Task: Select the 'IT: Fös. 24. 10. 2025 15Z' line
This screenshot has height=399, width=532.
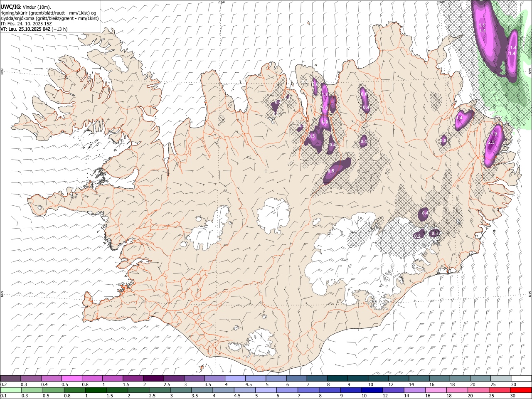Action: point(26,24)
